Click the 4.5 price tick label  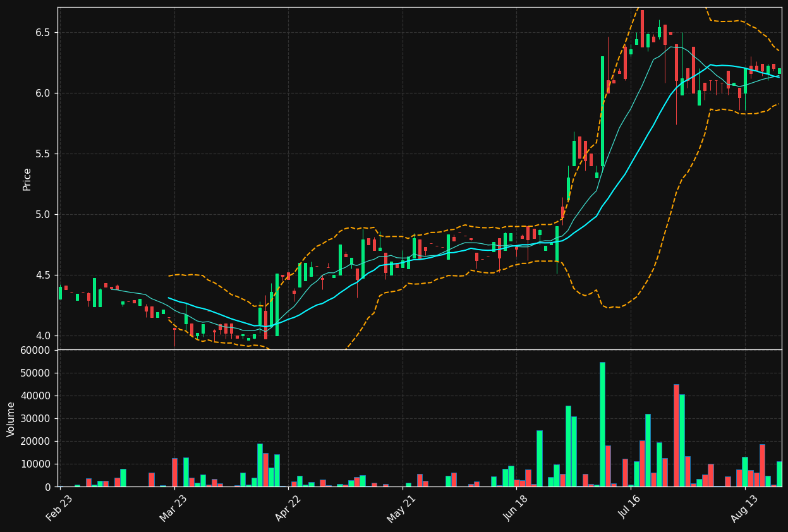43,275
